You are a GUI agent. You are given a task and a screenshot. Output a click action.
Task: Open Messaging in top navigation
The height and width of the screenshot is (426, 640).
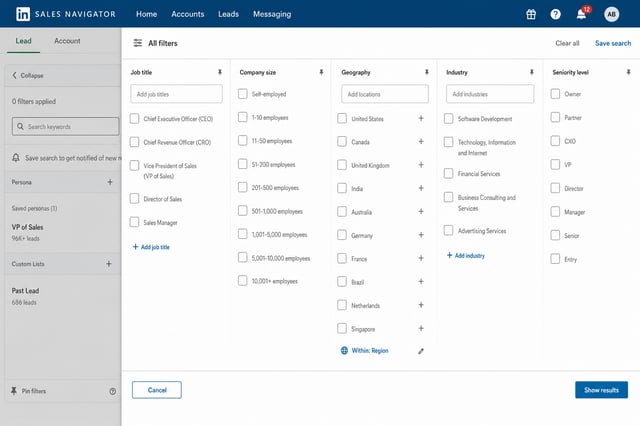pos(272,14)
